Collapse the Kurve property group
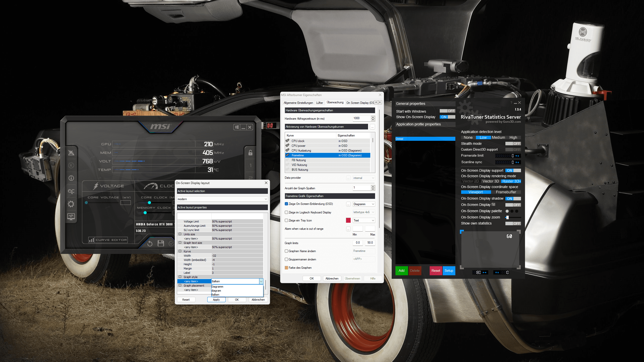The width and height of the screenshot is (644, 362). click(180, 251)
